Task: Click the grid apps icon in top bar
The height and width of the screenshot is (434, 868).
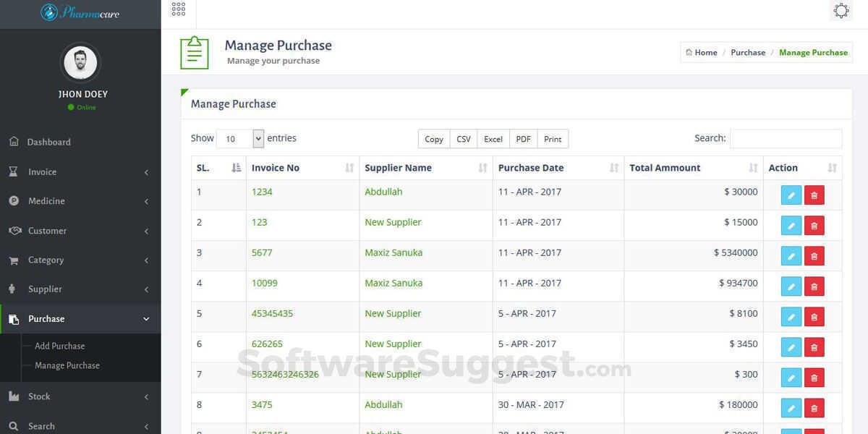Action: coord(179,9)
